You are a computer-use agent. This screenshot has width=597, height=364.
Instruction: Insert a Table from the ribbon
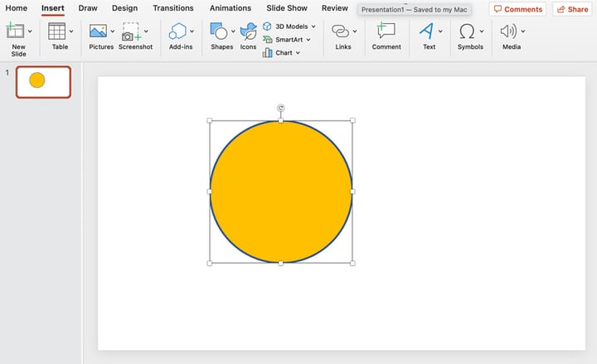point(57,32)
